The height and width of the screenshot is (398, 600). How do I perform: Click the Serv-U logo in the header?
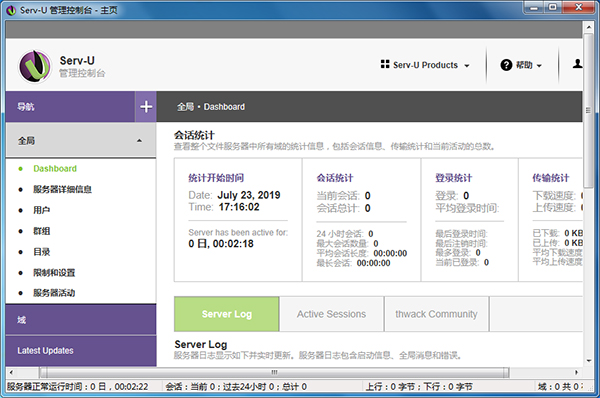click(34, 66)
